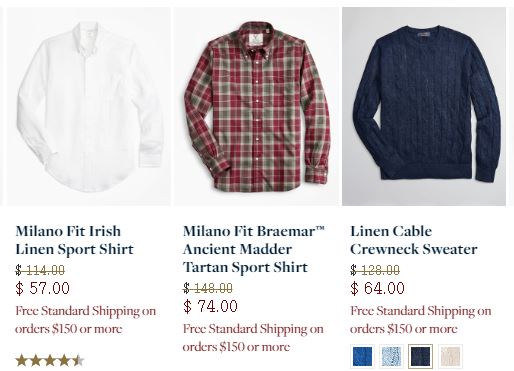Select the cream beige color swatch
The image size is (514, 371).
[450, 356]
